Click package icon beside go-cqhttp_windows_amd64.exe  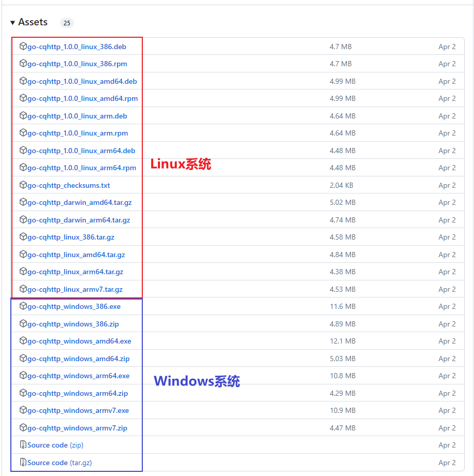23,340
